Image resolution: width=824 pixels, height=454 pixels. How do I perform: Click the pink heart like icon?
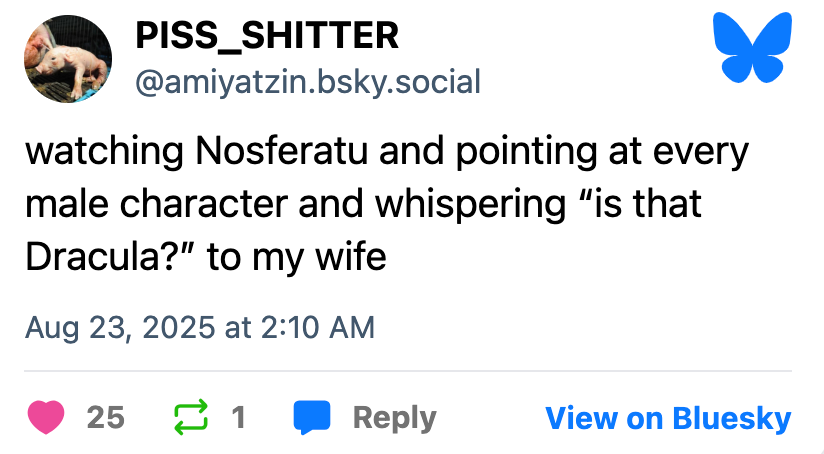point(45,417)
